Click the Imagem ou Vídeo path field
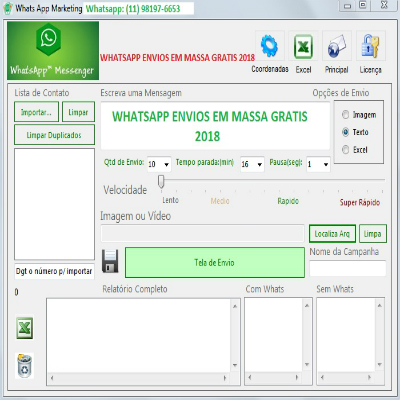 pyautogui.click(x=202, y=233)
